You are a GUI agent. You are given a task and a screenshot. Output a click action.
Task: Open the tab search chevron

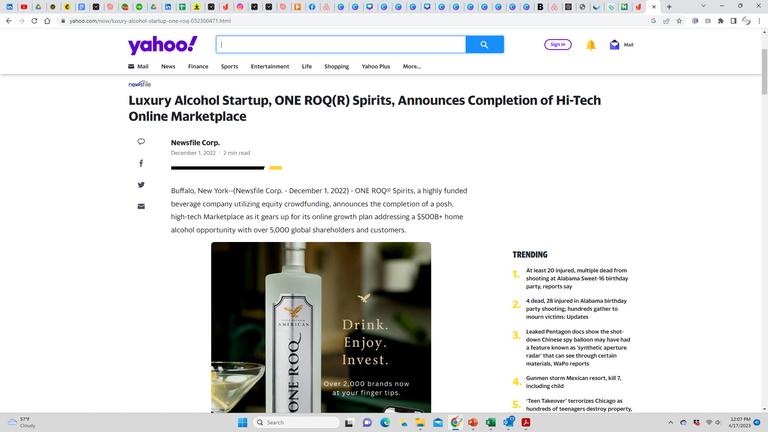(703, 6)
